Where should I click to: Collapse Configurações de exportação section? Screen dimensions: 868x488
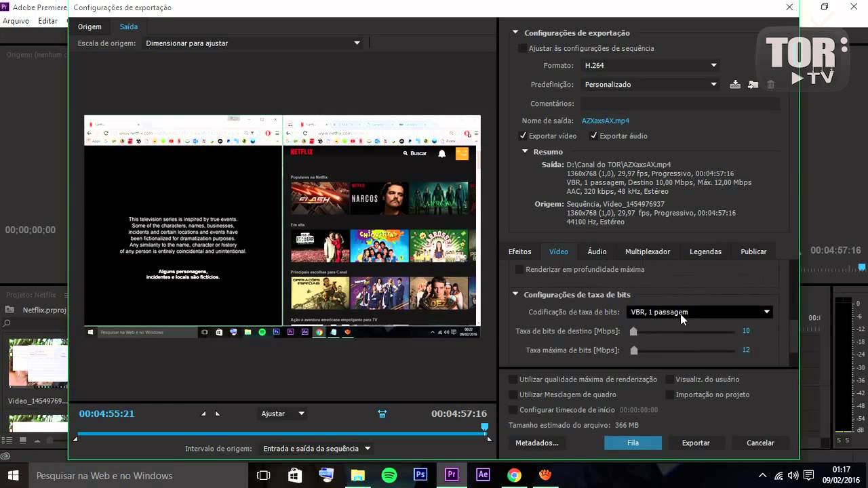[515, 32]
